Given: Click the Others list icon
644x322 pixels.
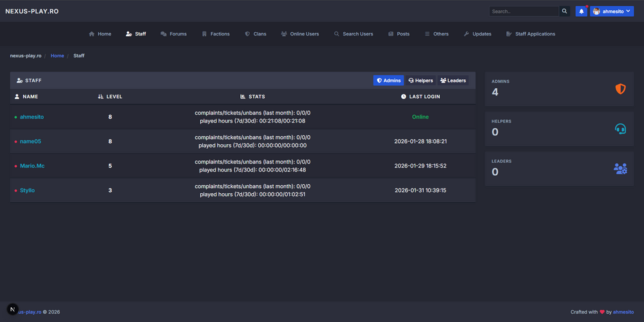Looking at the screenshot, I should tap(427, 34).
